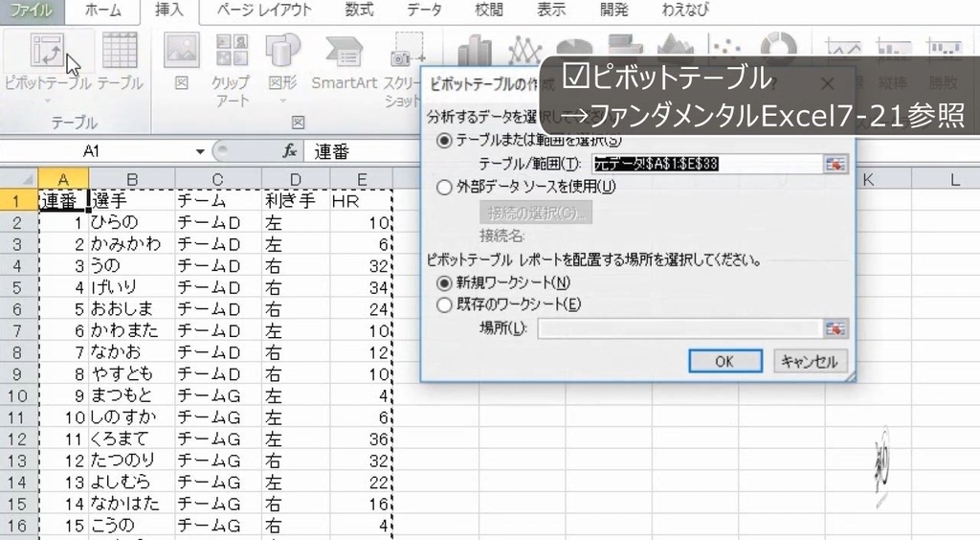Click the column sparkline icon in ribbon
The width and height of the screenshot is (980, 540).
(893, 48)
